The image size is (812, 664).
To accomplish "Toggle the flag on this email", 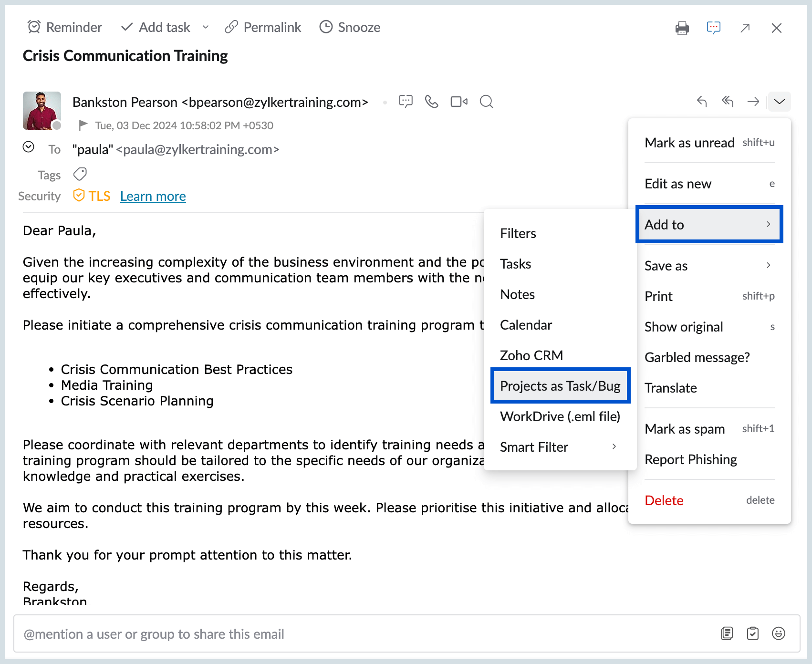I will [83, 125].
